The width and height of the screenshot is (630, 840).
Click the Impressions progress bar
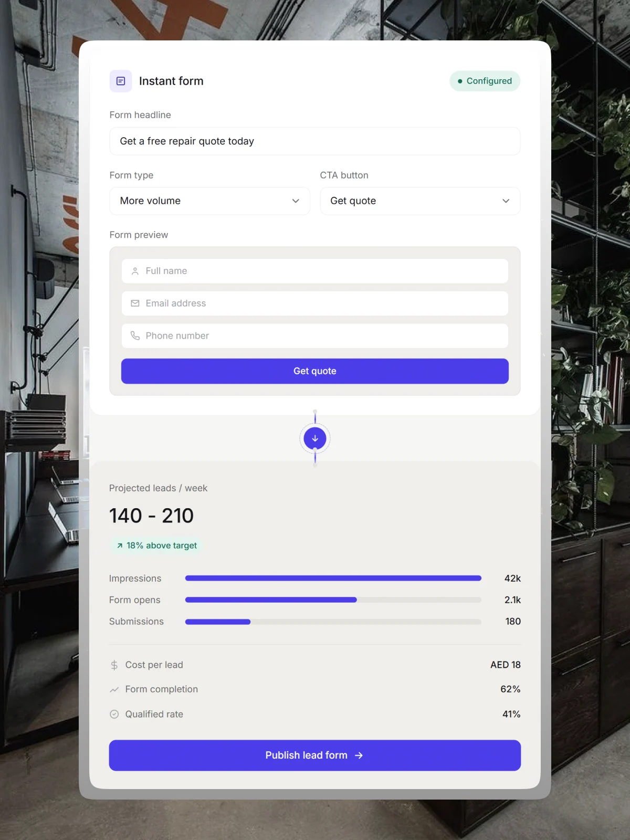[x=333, y=578]
